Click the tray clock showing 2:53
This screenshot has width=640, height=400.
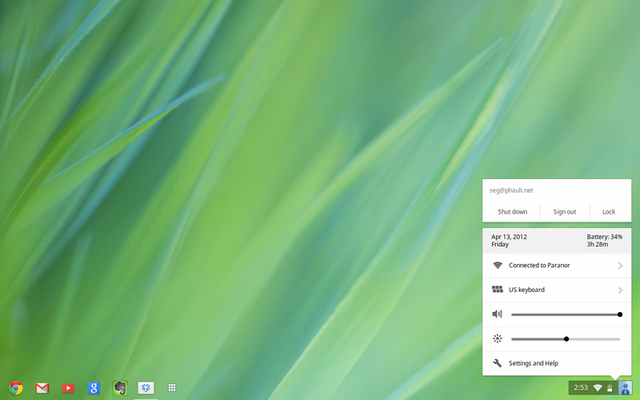(x=581, y=388)
